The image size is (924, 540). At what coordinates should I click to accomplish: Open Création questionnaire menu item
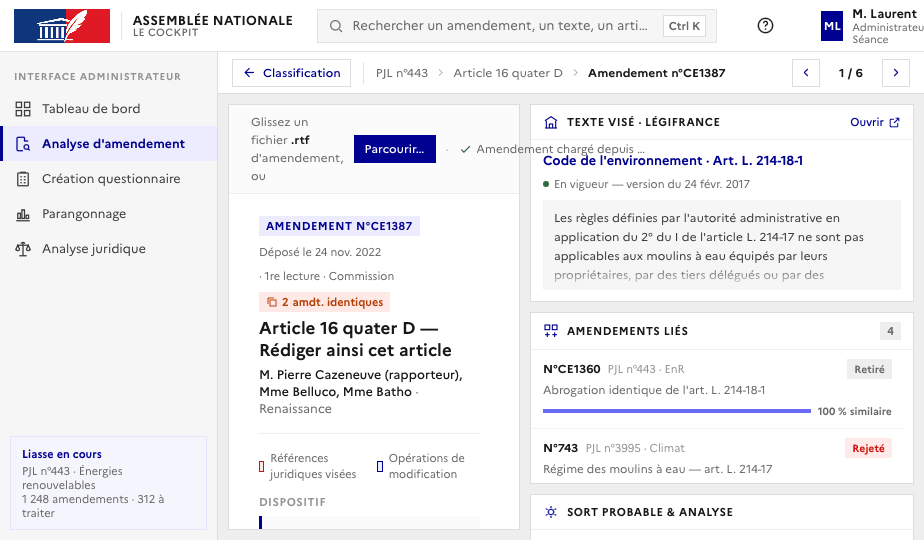(x=109, y=179)
